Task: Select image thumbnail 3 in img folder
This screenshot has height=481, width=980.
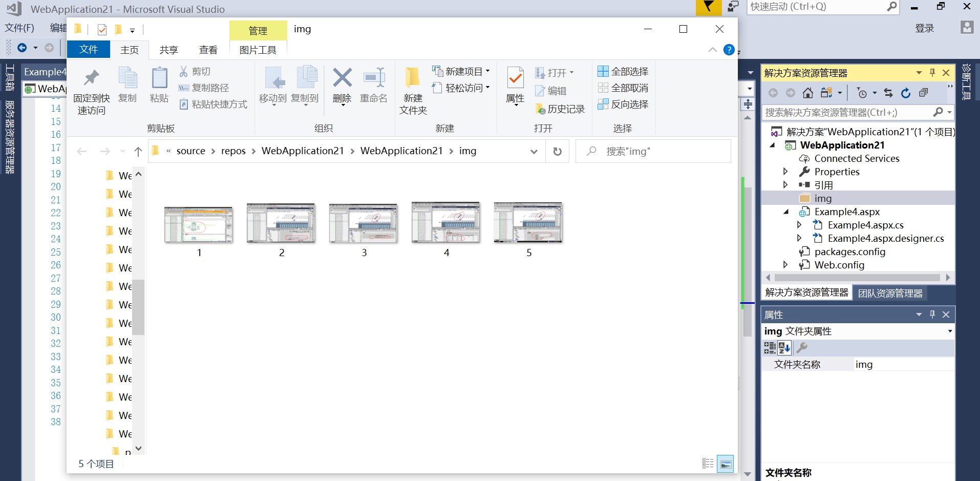Action: (363, 223)
